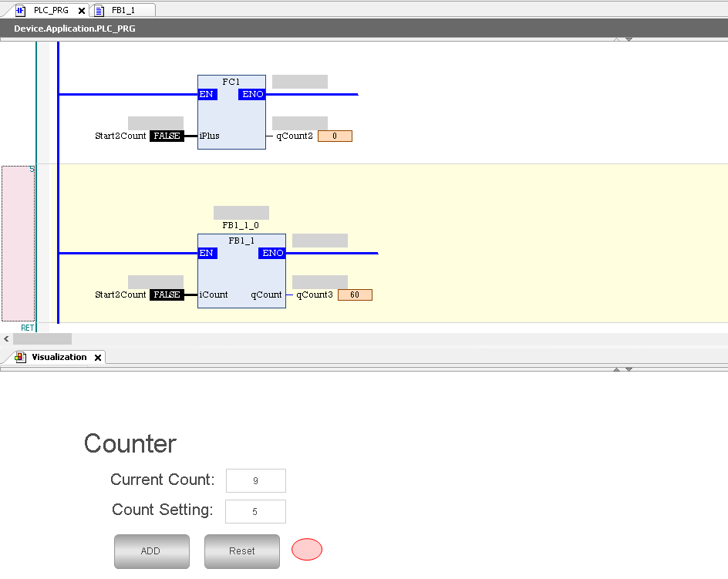Image resolution: width=728 pixels, height=579 pixels.
Task: Click the horizontal scrollbar below the ladder editor
Action: pos(42,338)
